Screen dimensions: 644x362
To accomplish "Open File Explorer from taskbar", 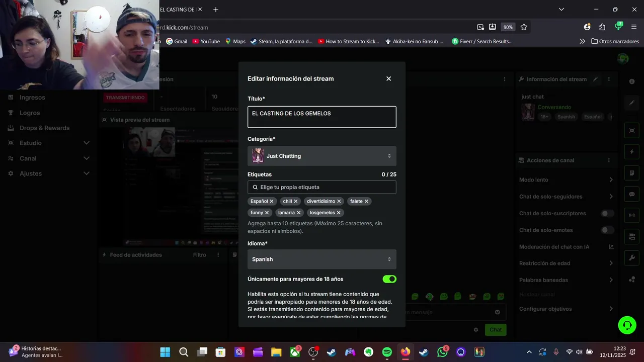I will coord(276,352).
